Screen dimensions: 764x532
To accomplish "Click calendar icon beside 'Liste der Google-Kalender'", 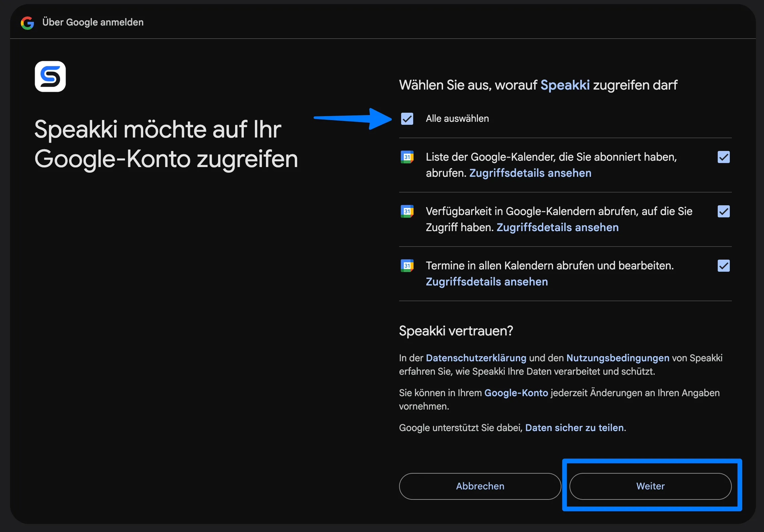I will point(407,157).
